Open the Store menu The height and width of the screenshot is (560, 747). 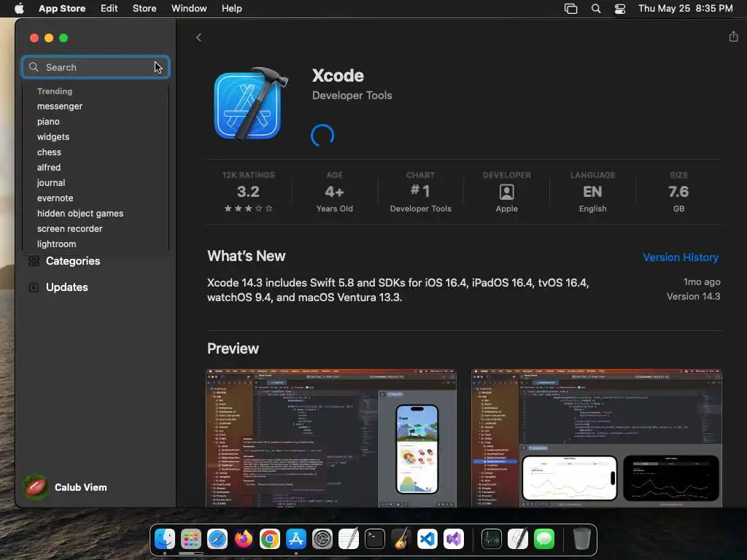(x=144, y=8)
